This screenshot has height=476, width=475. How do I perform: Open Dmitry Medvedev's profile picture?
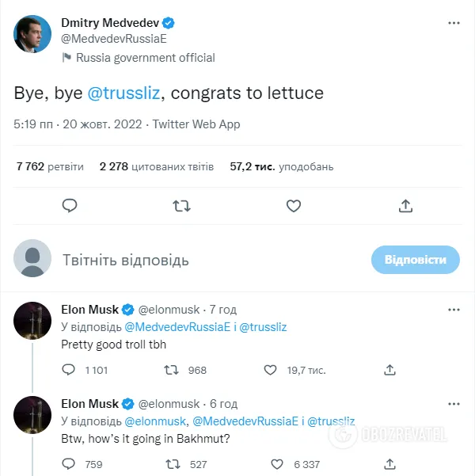[33, 32]
